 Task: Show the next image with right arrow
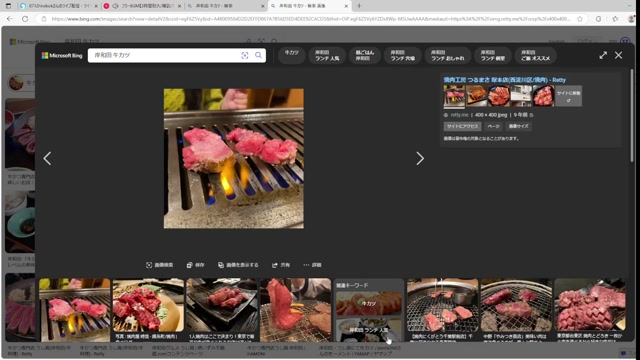coord(420,158)
